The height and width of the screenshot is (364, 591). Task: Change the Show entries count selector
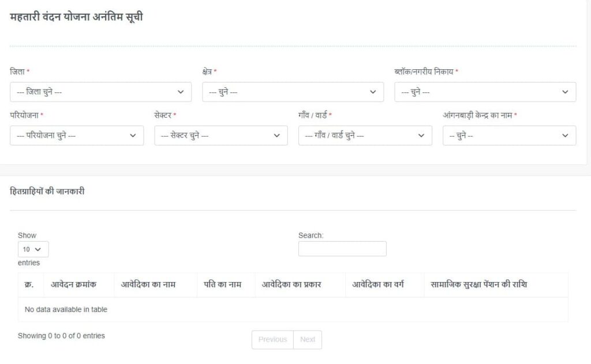[x=33, y=249]
